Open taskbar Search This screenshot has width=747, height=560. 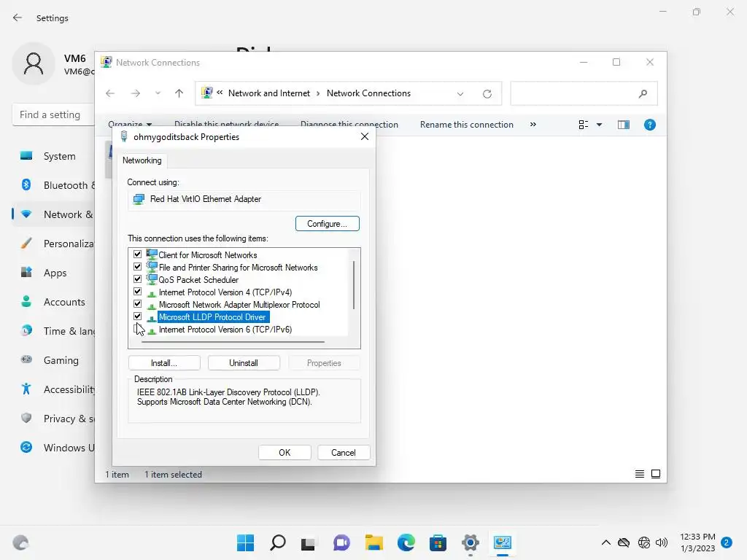(x=278, y=542)
